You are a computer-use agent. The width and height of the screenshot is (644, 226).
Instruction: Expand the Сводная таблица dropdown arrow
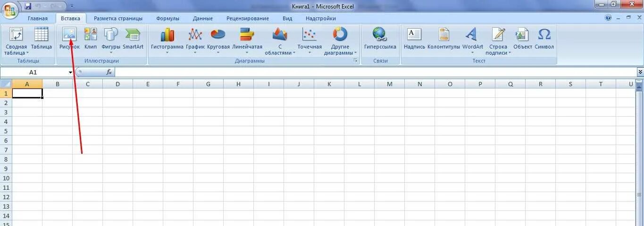[x=27, y=53]
